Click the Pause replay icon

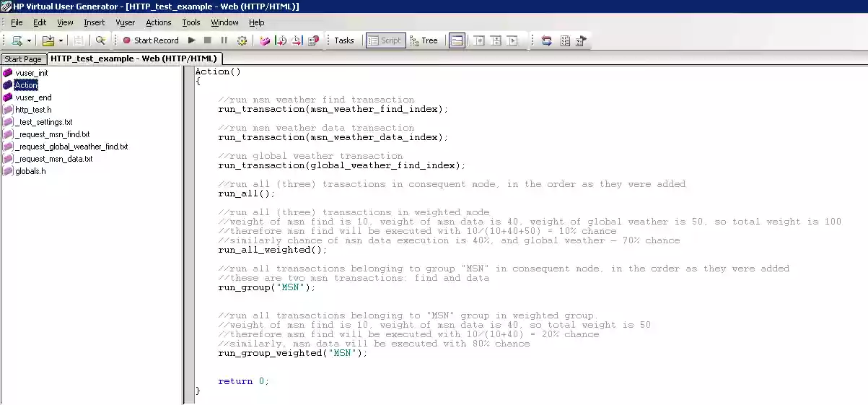pyautogui.click(x=224, y=40)
